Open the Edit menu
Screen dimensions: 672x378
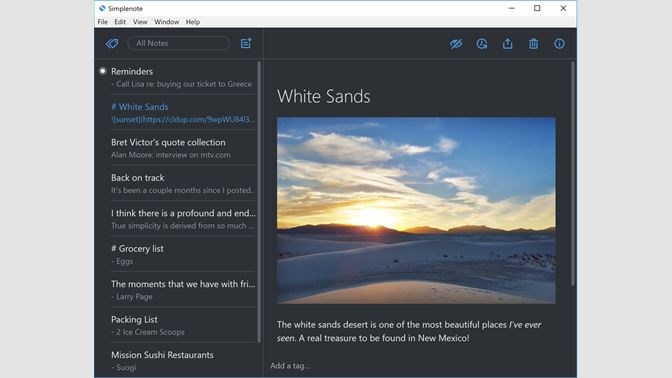120,22
